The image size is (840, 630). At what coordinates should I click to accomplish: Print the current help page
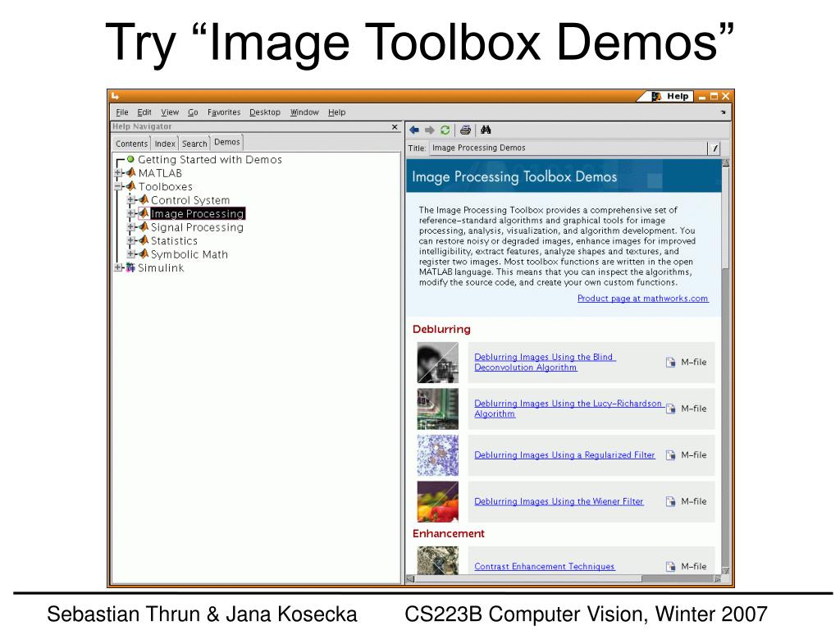(465, 130)
